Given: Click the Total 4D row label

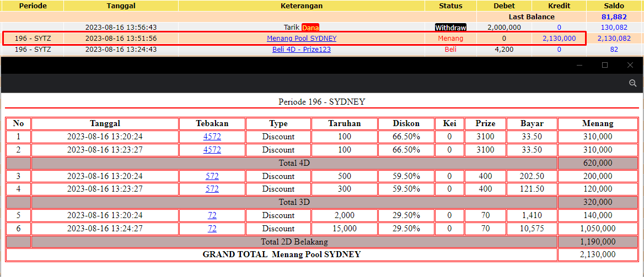Looking at the screenshot, I should click(x=294, y=163).
